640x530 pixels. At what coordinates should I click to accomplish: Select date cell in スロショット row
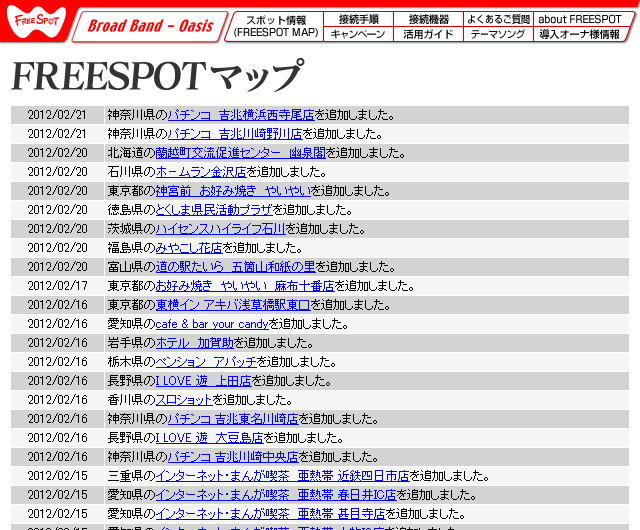pyautogui.click(x=58, y=400)
